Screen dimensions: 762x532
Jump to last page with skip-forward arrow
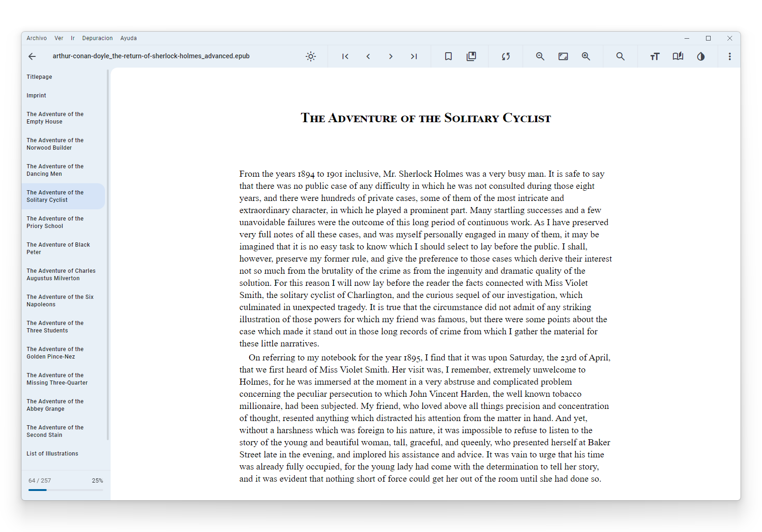414,56
